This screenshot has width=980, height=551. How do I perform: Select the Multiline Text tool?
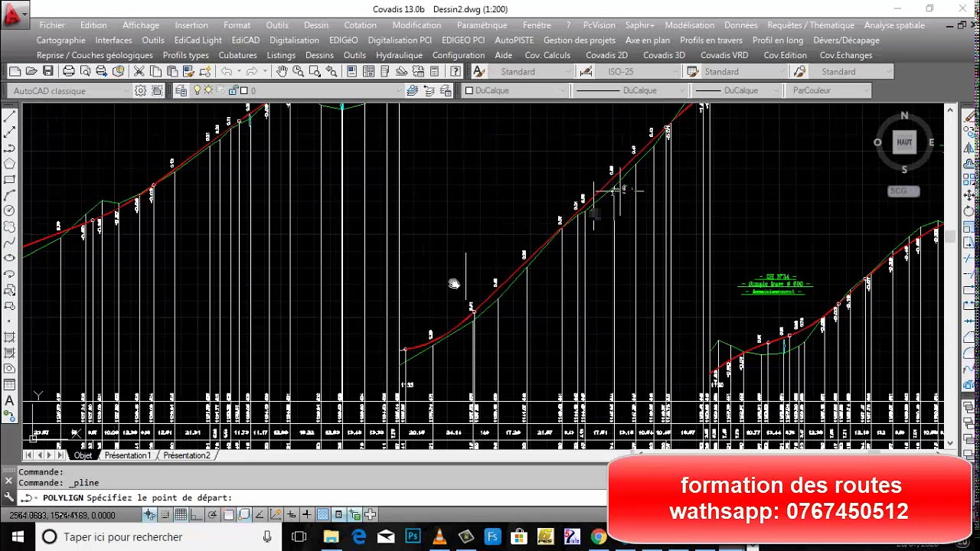[x=9, y=401]
